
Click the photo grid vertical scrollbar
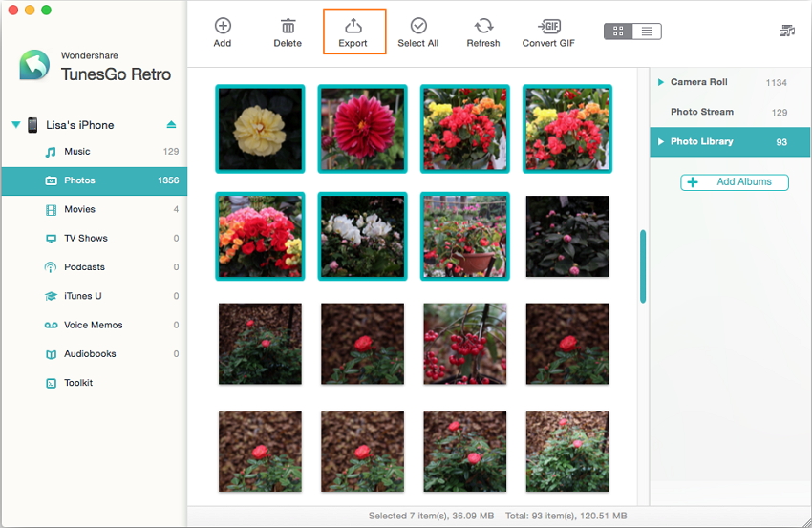(x=643, y=266)
